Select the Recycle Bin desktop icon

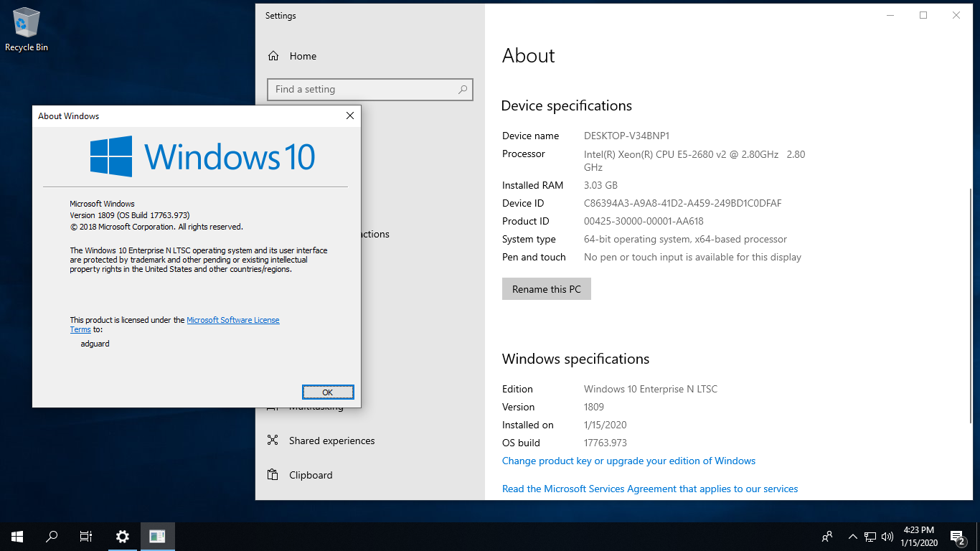27,30
